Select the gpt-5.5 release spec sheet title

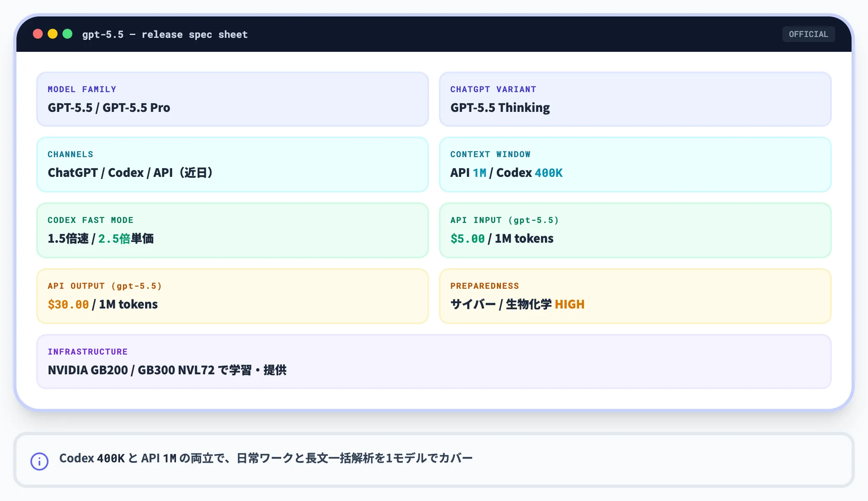click(164, 34)
